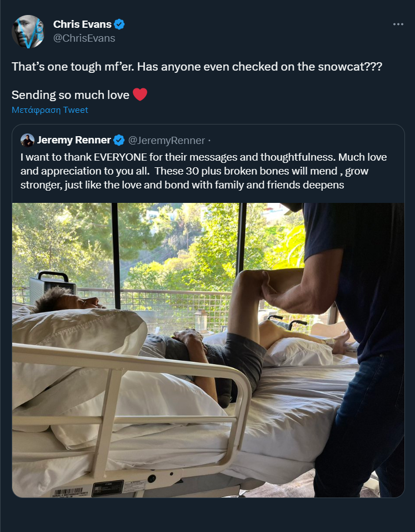Click Jeremy Renner's small profile avatar
This screenshot has width=415, height=532.
[x=27, y=140]
